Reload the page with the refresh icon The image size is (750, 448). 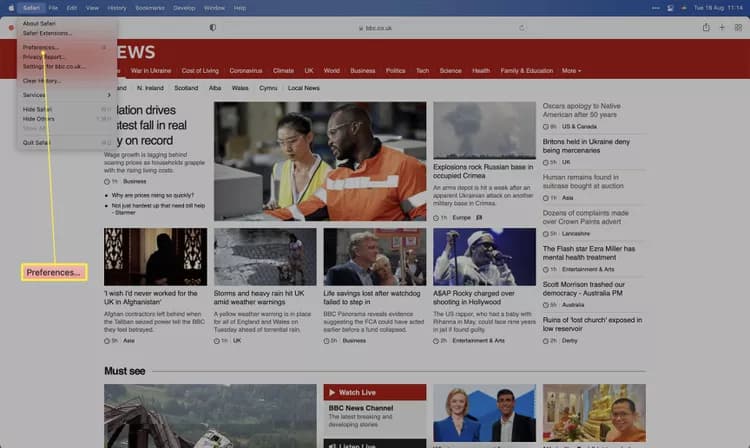pos(522,28)
